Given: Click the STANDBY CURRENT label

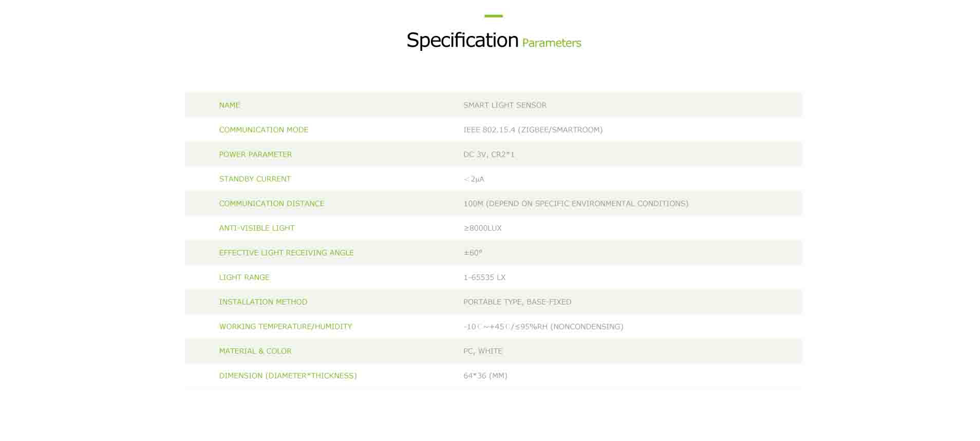Looking at the screenshot, I should pyautogui.click(x=255, y=179).
